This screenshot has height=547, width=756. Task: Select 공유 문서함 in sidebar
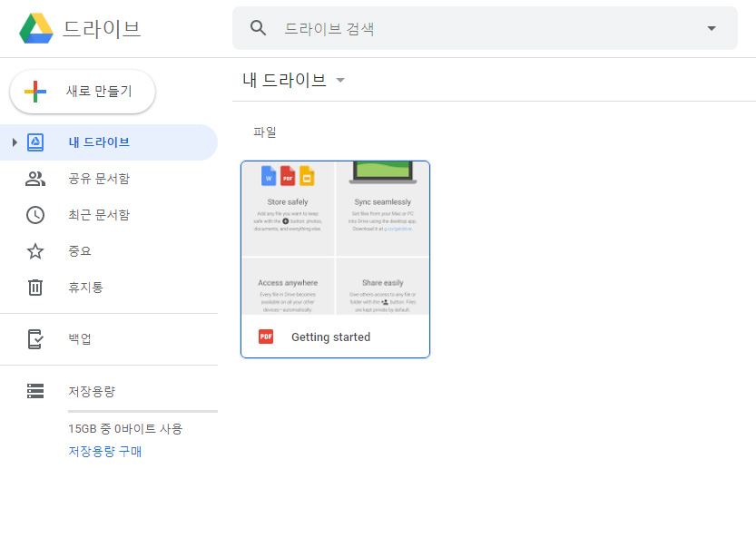click(x=99, y=179)
